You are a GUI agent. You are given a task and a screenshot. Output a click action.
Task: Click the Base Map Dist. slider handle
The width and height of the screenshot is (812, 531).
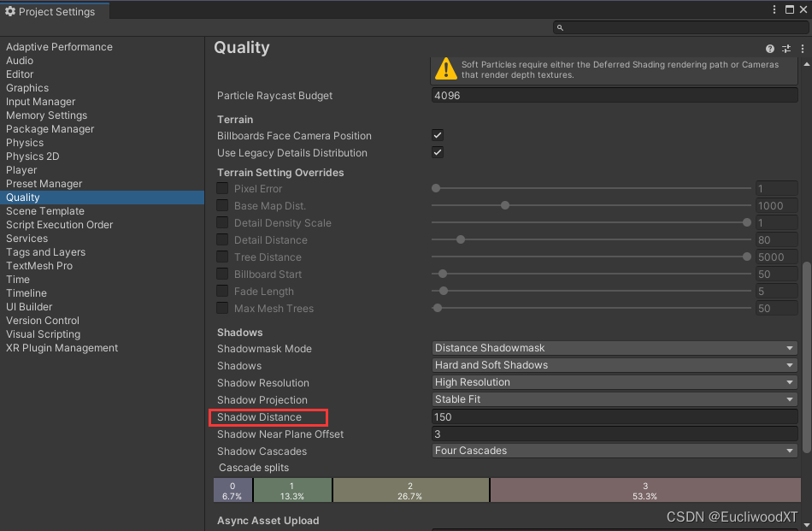pyautogui.click(x=505, y=205)
